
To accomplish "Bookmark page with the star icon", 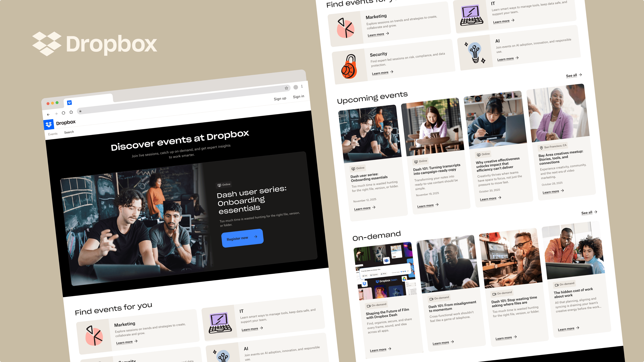I will click(x=286, y=88).
